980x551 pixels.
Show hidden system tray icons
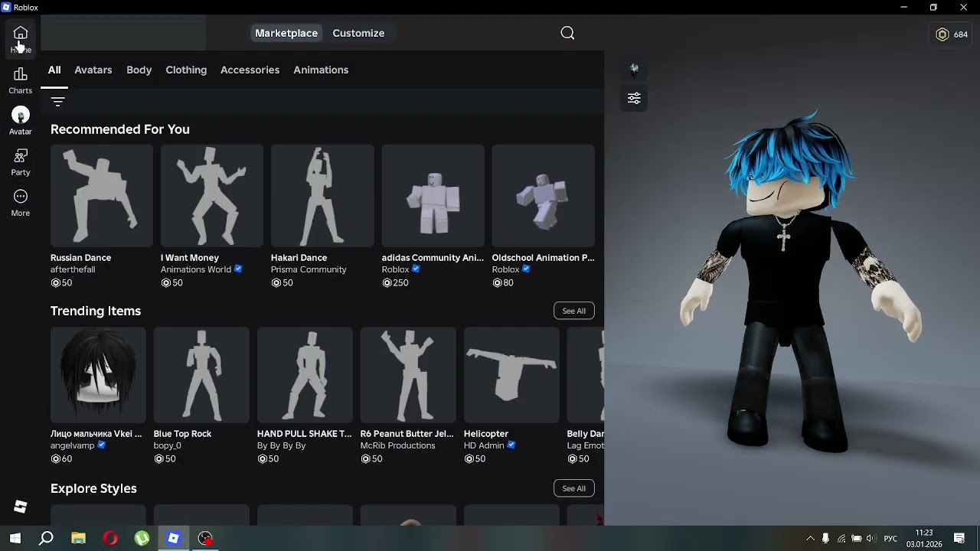[x=810, y=539]
